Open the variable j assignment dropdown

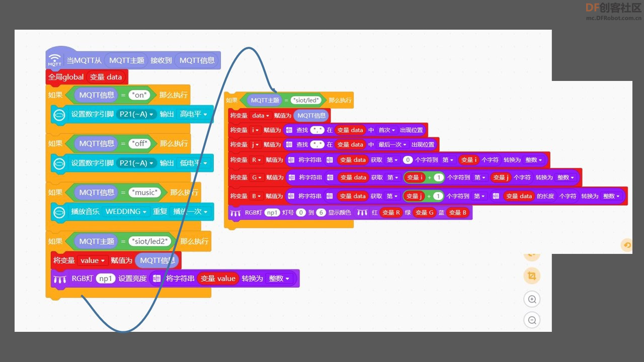pos(256,145)
